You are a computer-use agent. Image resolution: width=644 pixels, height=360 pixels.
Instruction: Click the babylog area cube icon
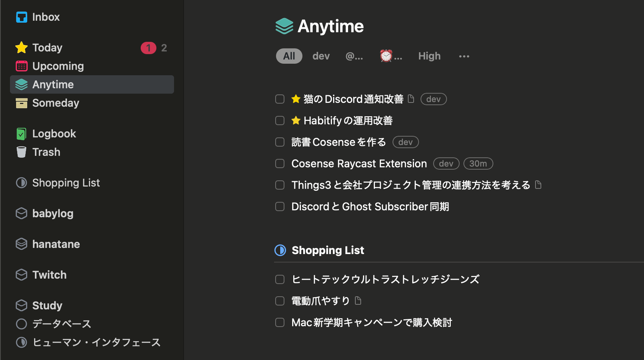(x=21, y=213)
